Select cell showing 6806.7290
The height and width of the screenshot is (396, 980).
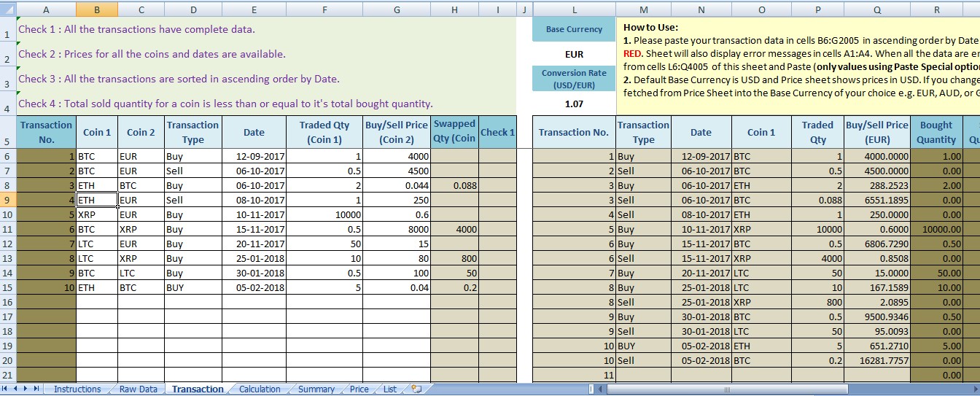click(876, 244)
